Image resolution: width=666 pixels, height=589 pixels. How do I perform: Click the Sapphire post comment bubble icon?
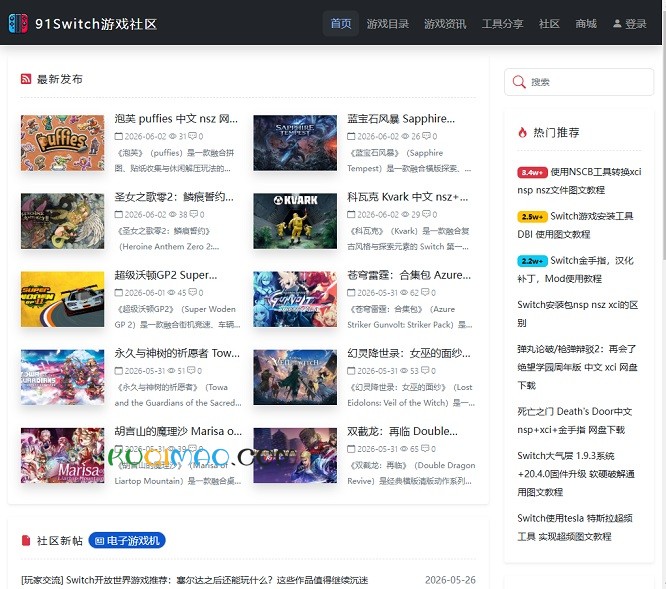pyautogui.click(x=426, y=136)
